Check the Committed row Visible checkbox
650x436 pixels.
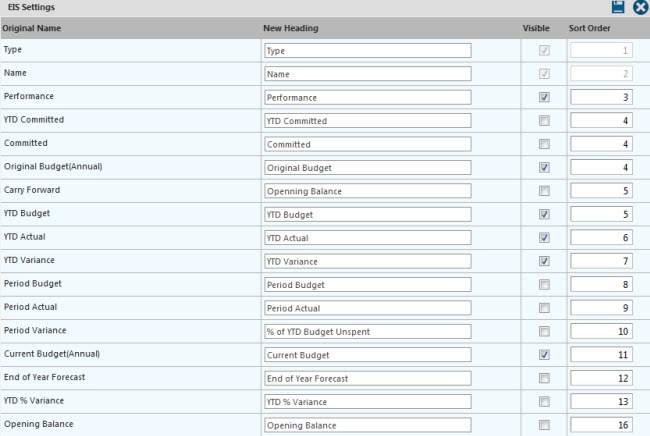click(544, 144)
